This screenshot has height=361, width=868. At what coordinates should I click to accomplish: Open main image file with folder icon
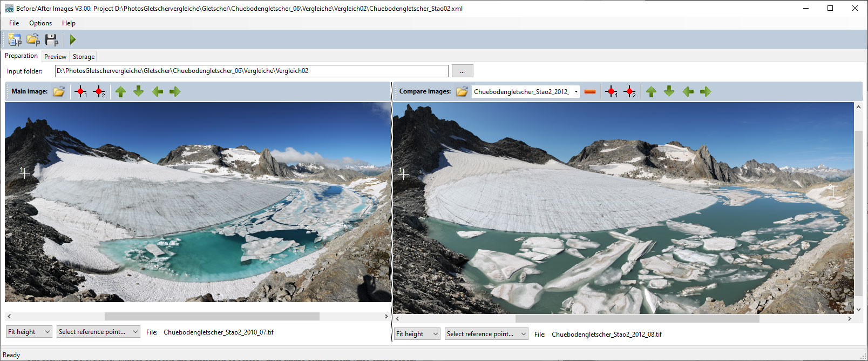[59, 91]
